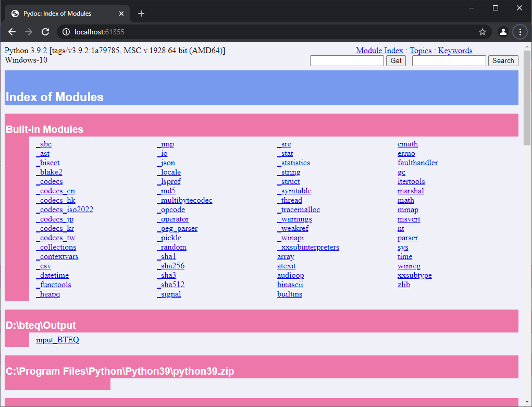Open the _datetime module documentation

tap(52, 275)
